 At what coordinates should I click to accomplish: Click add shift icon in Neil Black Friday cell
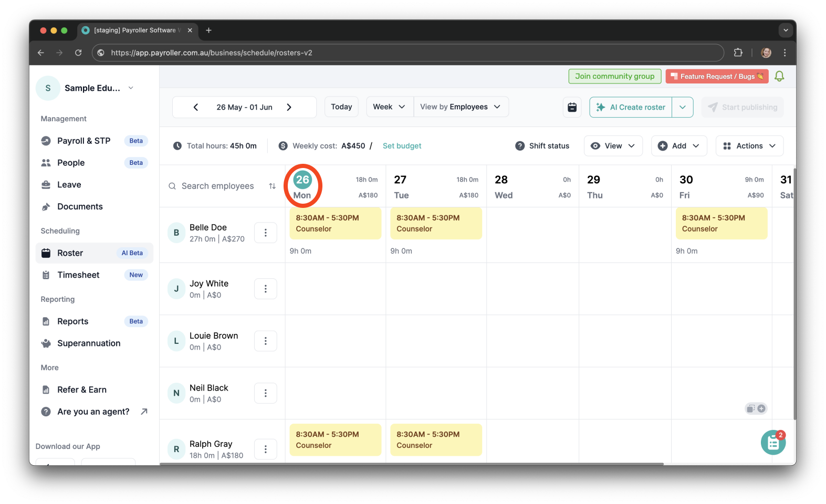(x=761, y=408)
